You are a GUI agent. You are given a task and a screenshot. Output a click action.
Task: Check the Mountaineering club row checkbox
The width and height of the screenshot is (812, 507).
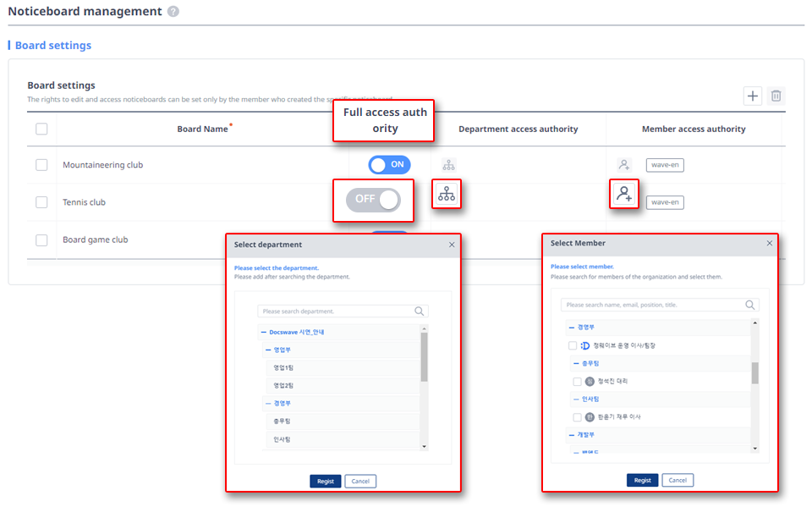(41, 165)
